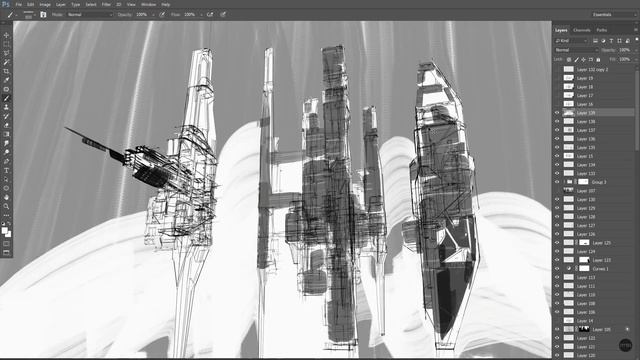
Task: Hide Layer 136 with eye icon
Action: [557, 139]
